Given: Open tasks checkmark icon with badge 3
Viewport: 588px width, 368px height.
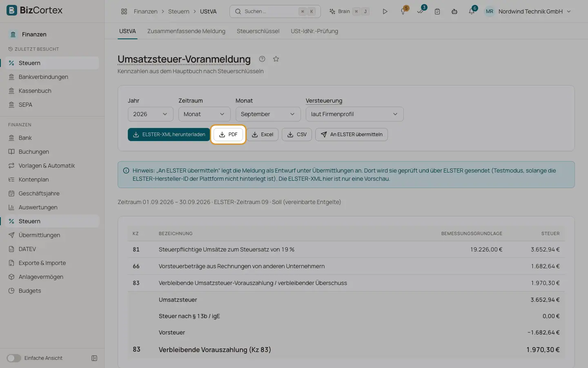Looking at the screenshot, I should coord(421,11).
